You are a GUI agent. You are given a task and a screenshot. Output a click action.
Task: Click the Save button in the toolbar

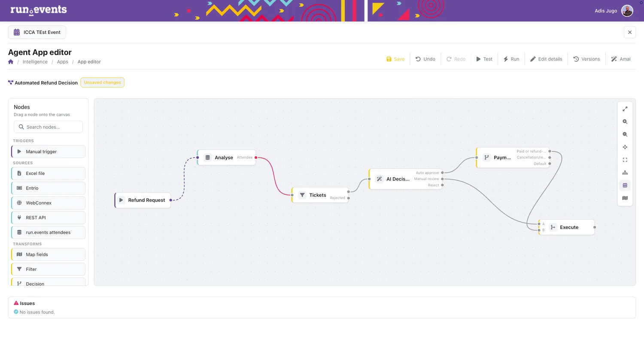(x=395, y=59)
